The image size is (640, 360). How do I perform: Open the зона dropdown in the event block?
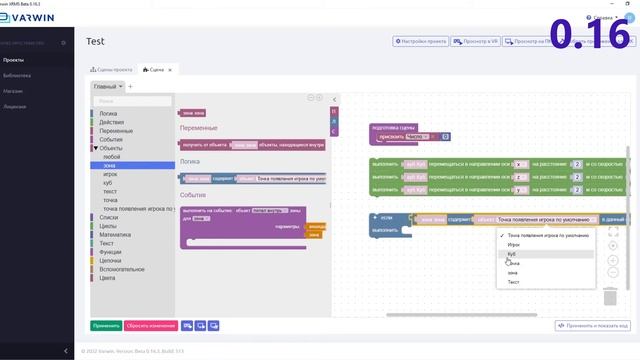(x=201, y=219)
